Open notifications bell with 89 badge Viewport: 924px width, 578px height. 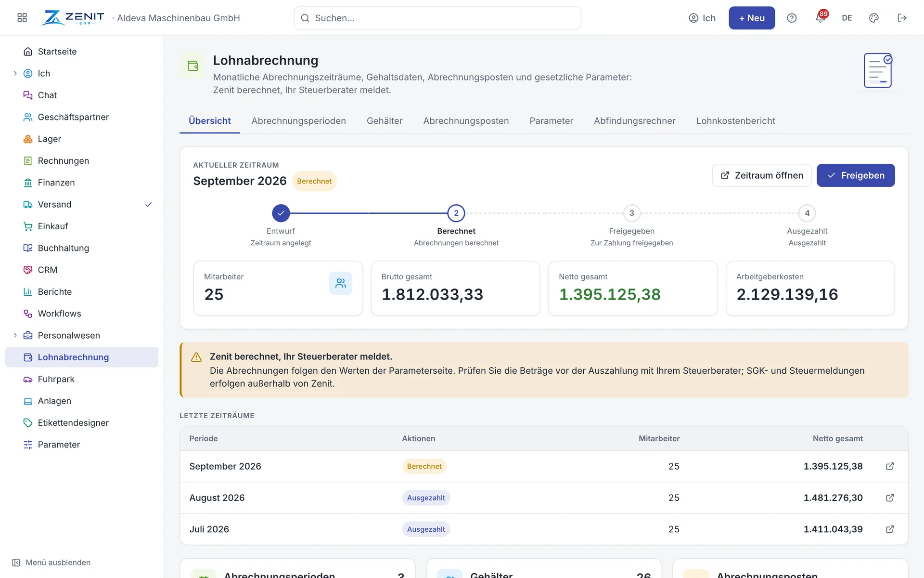[821, 17]
